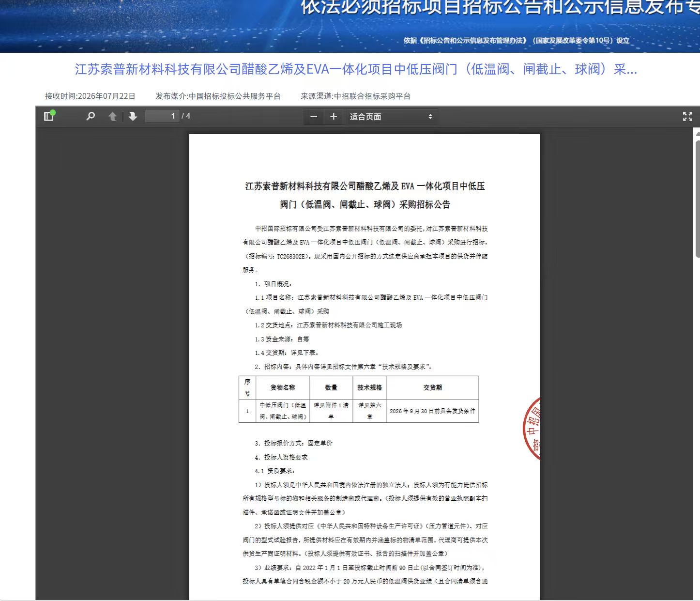Screen dimensions: 700x601
Task: Click the table cell 详见附件 1 清单
Action: pyautogui.click(x=331, y=411)
